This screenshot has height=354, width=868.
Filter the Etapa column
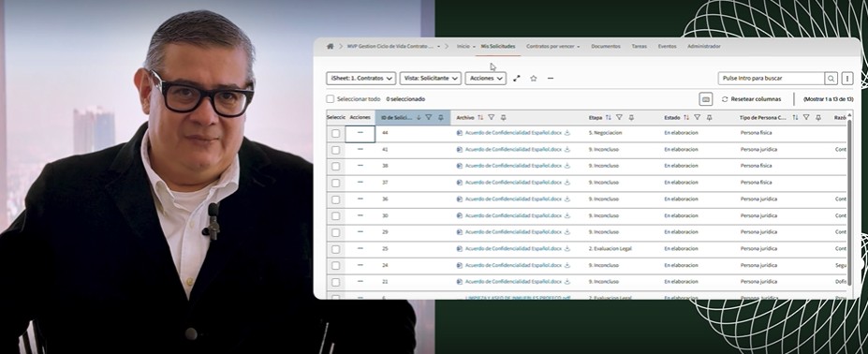coord(620,117)
